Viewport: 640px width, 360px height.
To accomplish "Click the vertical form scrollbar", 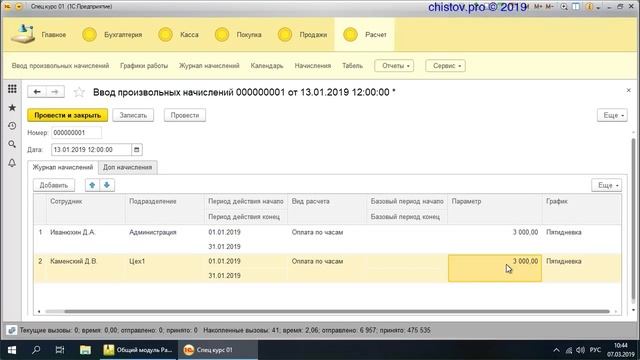I will point(633,218).
